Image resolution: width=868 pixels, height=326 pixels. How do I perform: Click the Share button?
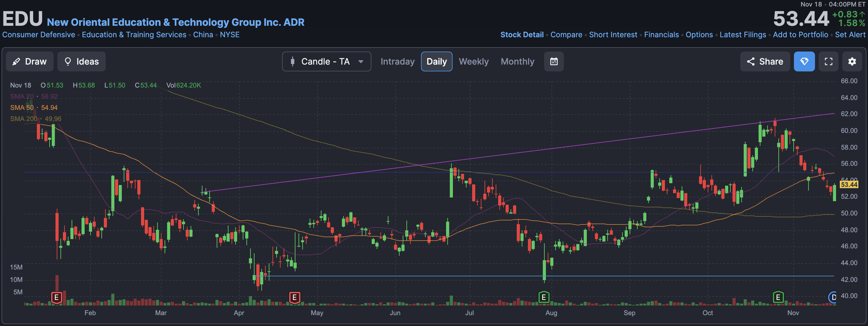(x=764, y=61)
